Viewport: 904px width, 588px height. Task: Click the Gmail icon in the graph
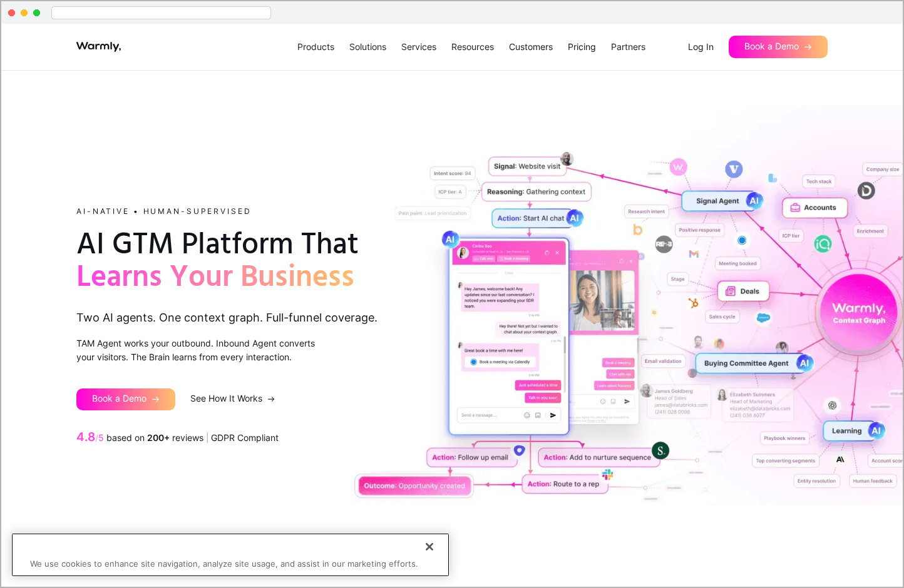(x=694, y=254)
